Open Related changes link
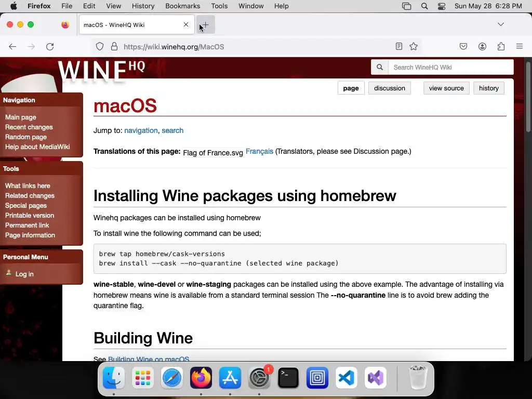The image size is (532, 399). pyautogui.click(x=30, y=195)
